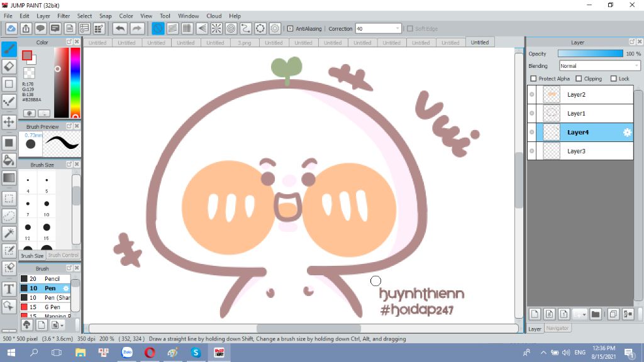Enable the parallel lines snap
The image size is (644, 362).
coord(172,29)
